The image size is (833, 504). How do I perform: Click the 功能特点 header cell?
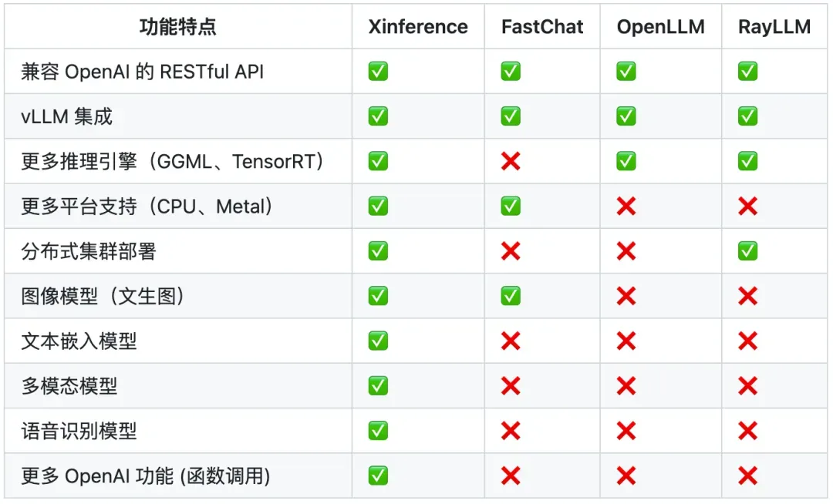click(x=178, y=27)
